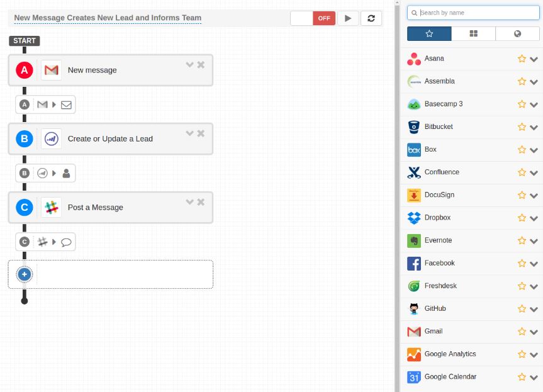Screen dimensions: 543x392
Task: Click the "New message" step label
Action: point(92,70)
